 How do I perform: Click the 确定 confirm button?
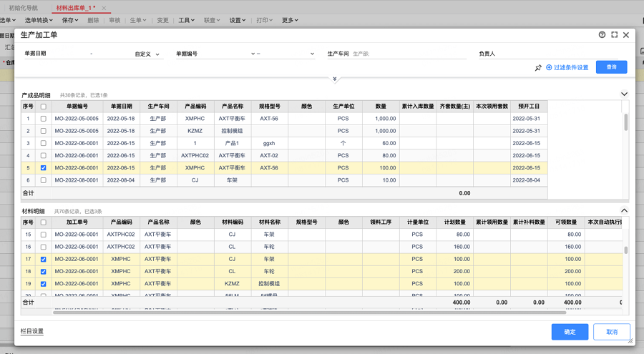pyautogui.click(x=570, y=332)
